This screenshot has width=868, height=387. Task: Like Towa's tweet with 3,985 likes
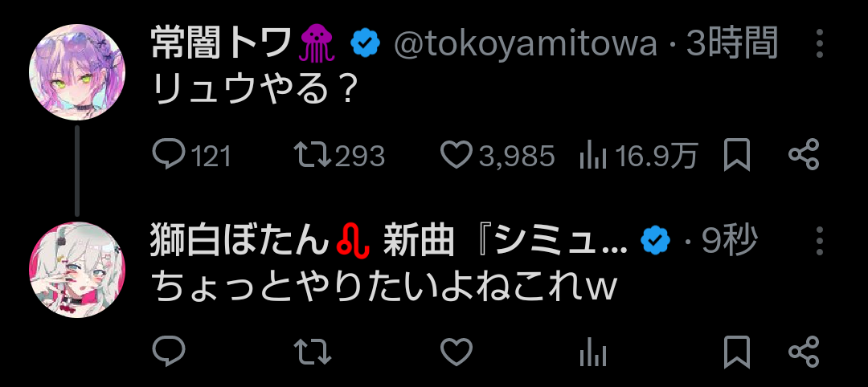coord(497,155)
